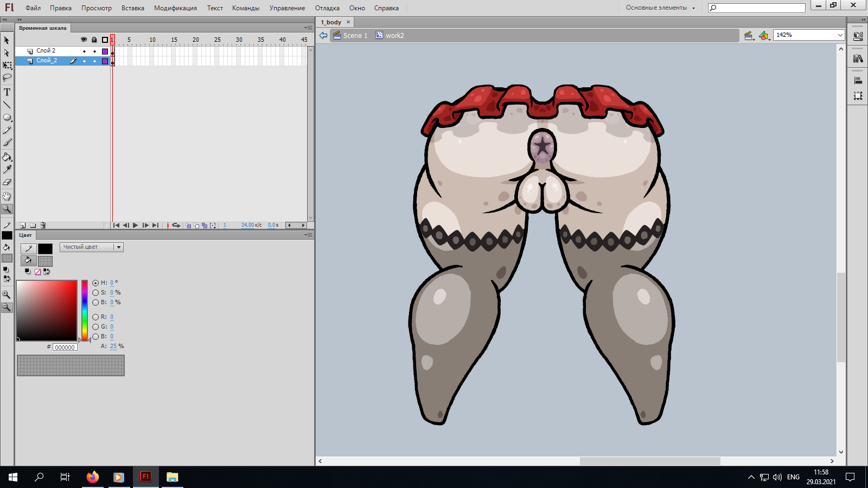Toggle outline mode for Слой 2
Image resolution: width=868 pixels, height=488 pixels.
coord(105,52)
